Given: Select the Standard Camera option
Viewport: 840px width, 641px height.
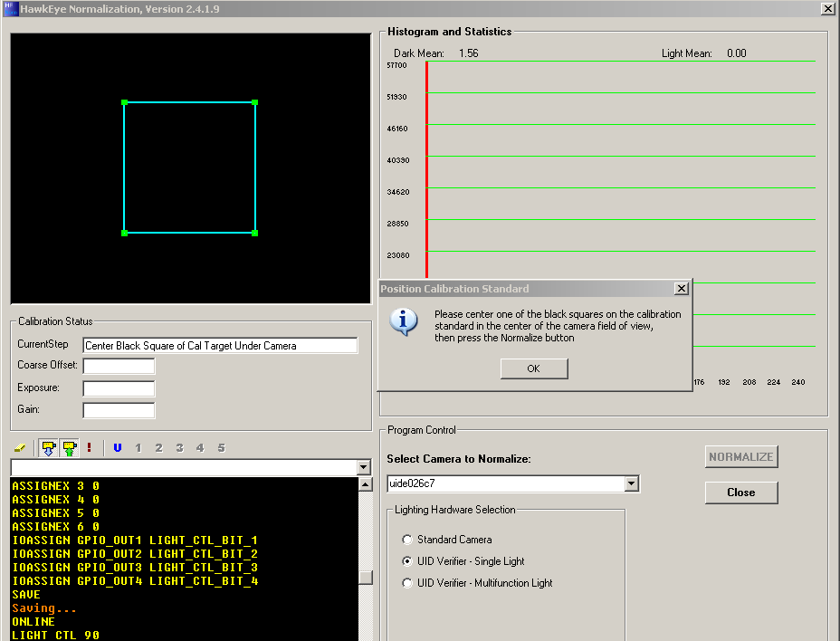Looking at the screenshot, I should pyautogui.click(x=408, y=541).
